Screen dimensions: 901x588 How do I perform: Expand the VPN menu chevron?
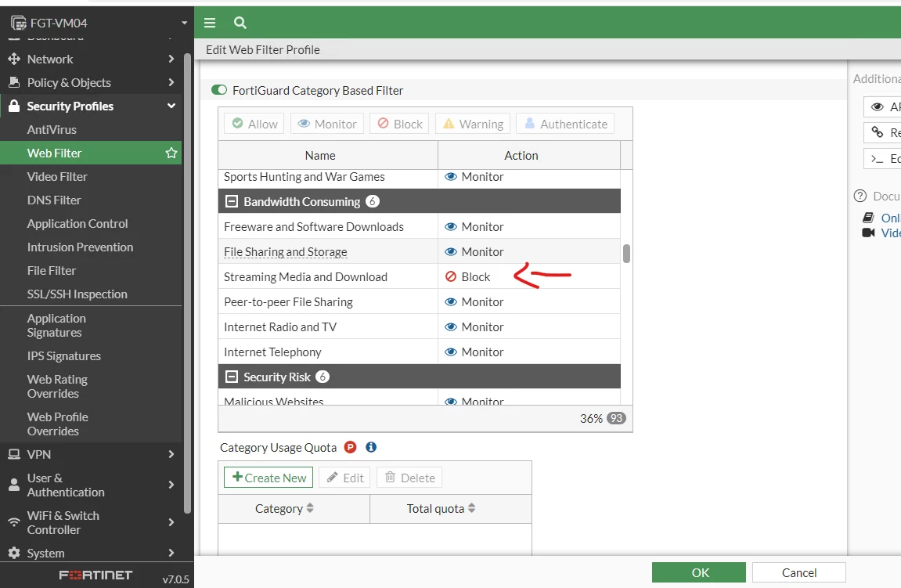[x=171, y=454]
